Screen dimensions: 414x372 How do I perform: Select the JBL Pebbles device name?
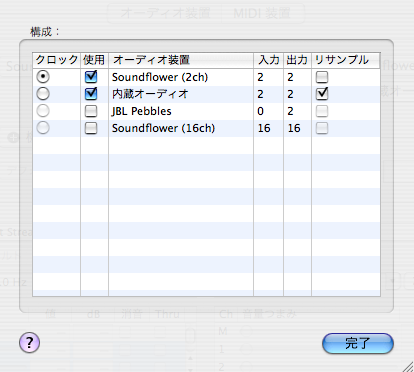pyautogui.click(x=142, y=111)
